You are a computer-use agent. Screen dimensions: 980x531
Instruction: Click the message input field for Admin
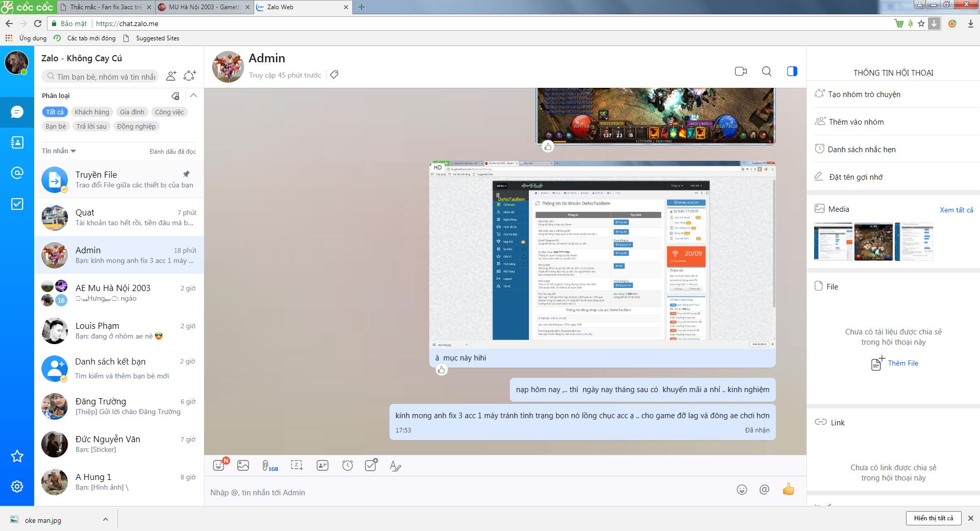459,492
